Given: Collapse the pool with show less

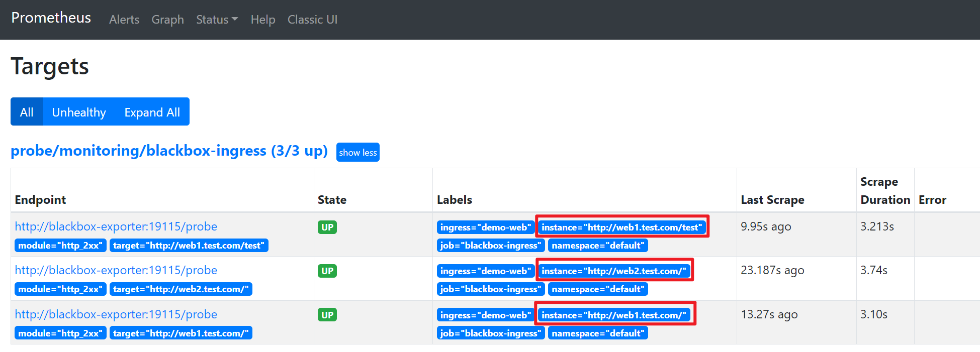Looking at the screenshot, I should point(358,152).
